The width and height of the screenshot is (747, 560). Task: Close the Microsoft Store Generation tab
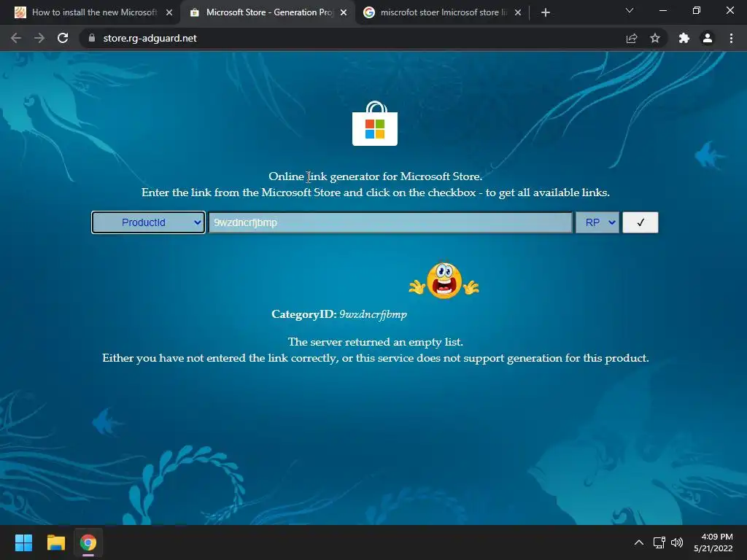tap(344, 12)
